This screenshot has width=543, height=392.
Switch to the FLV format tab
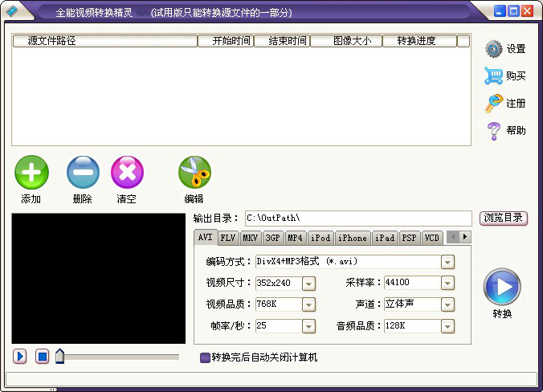click(228, 238)
